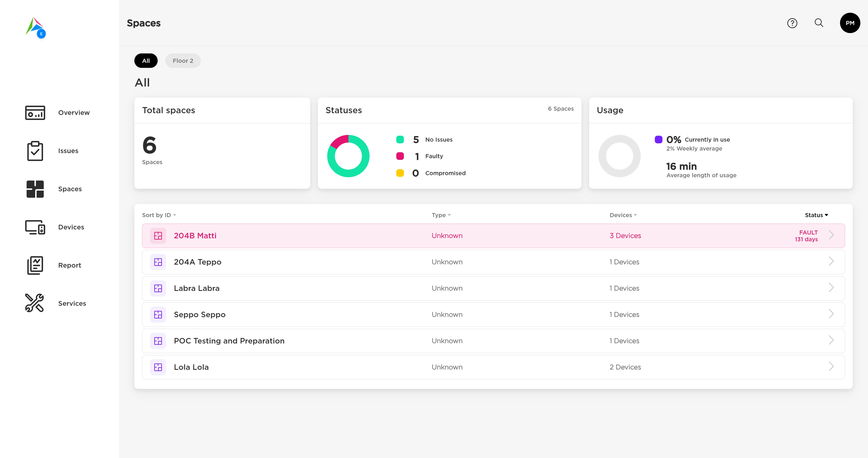Open the Devices section via its sidebar icon
This screenshot has height=458, width=868.
tap(35, 227)
